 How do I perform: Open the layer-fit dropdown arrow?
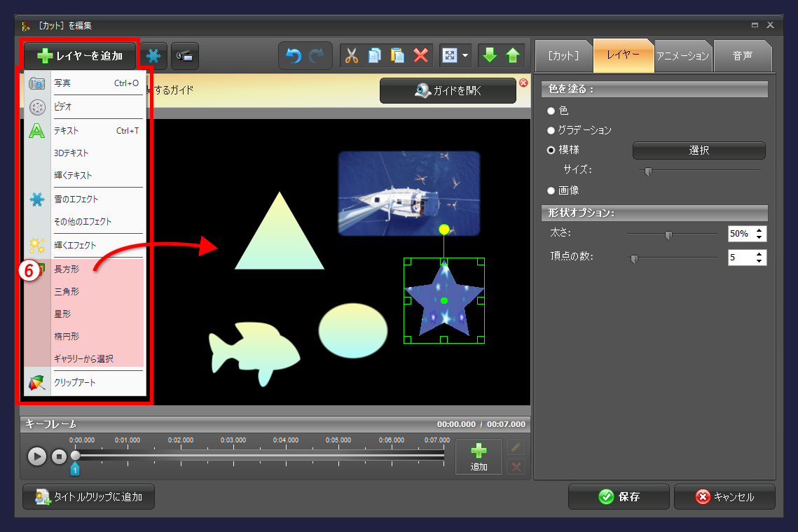(465, 56)
